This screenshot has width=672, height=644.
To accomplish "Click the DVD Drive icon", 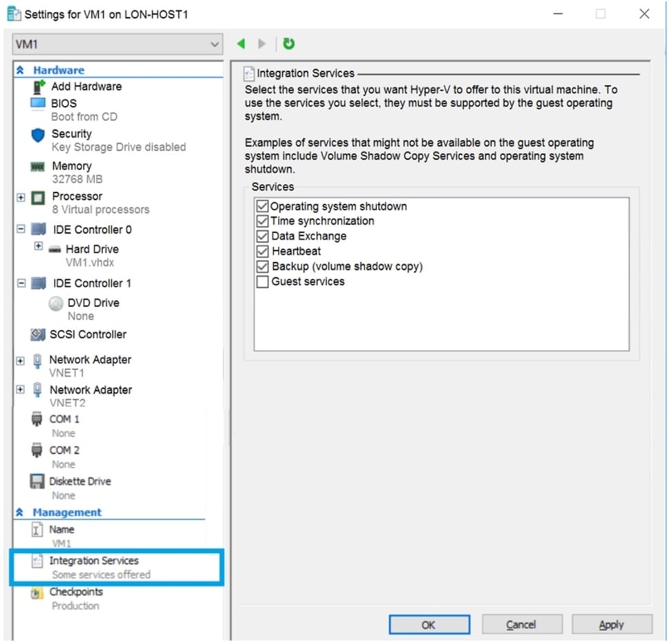I will click(55, 302).
